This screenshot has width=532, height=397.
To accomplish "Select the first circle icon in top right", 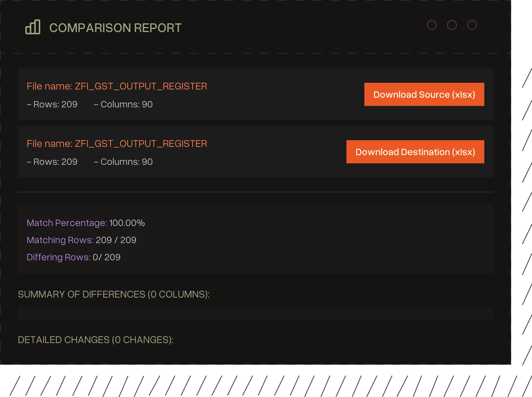I will coord(432,25).
